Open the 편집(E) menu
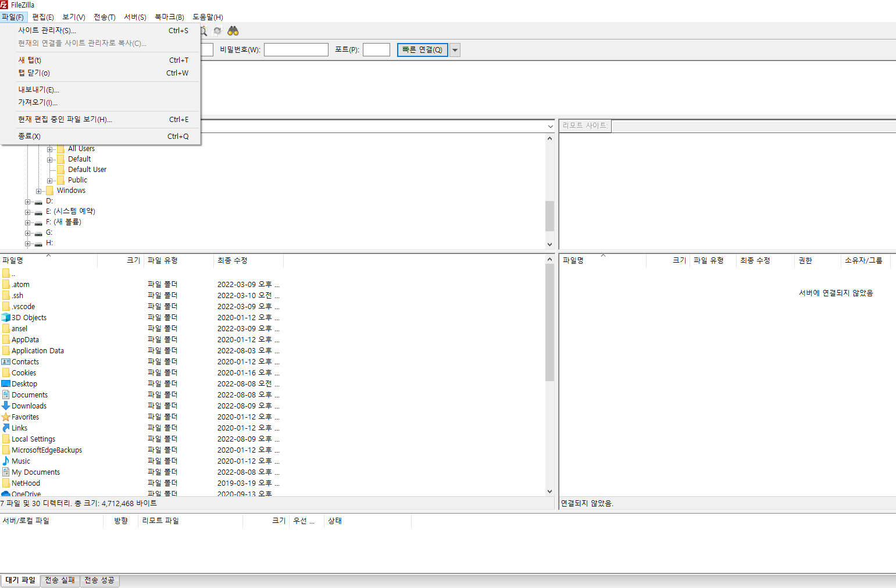Viewport: 896px width, 588px height. coord(43,17)
